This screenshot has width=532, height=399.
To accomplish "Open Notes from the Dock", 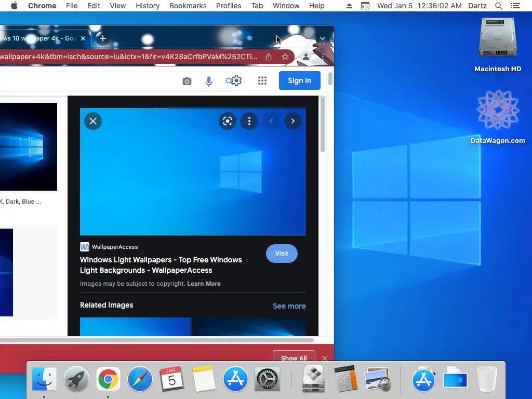I will click(203, 379).
